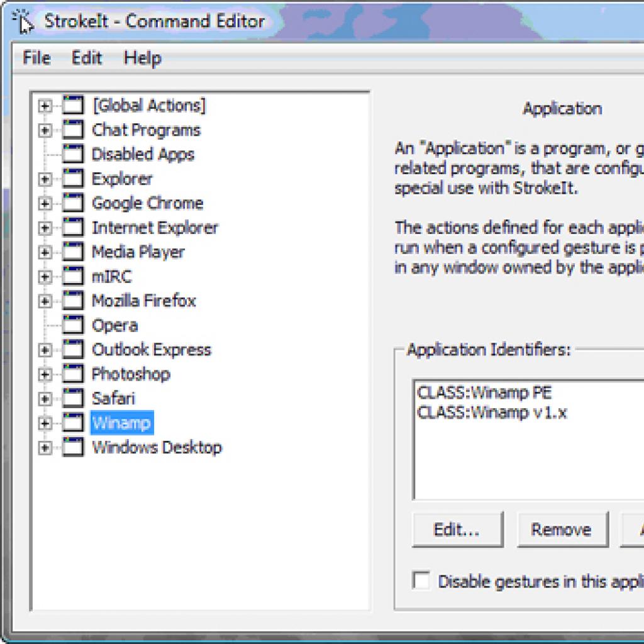Screen dimensions: 644x644
Task: Click the window icon beside Windows Desktop
Action: 73,447
